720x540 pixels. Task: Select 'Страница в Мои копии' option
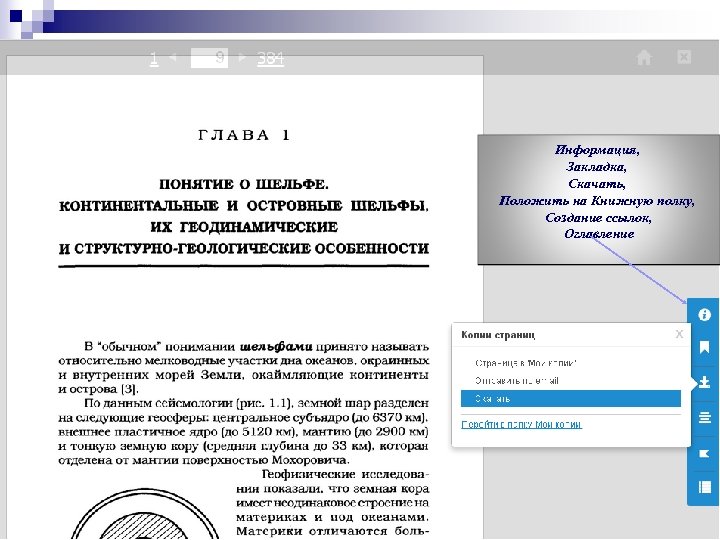coord(525,363)
